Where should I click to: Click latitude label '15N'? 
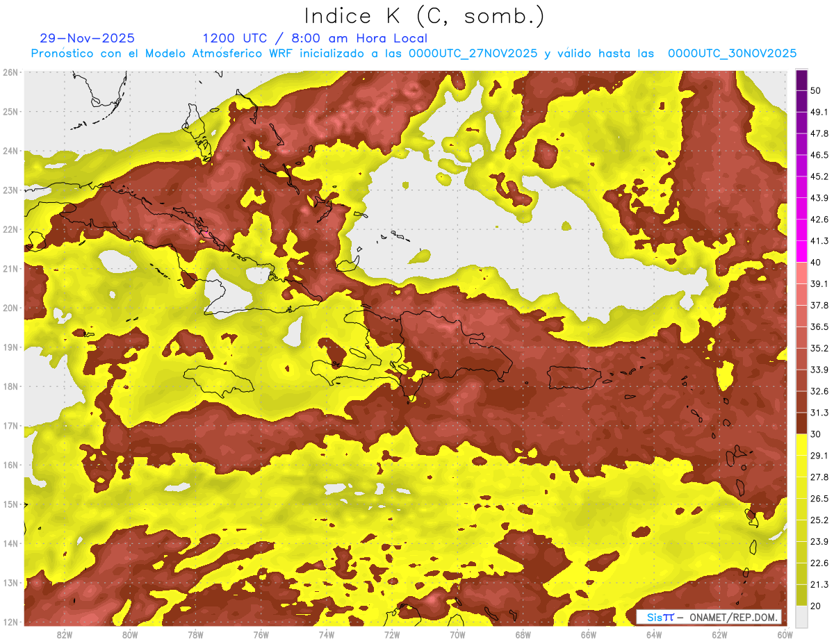[10, 504]
